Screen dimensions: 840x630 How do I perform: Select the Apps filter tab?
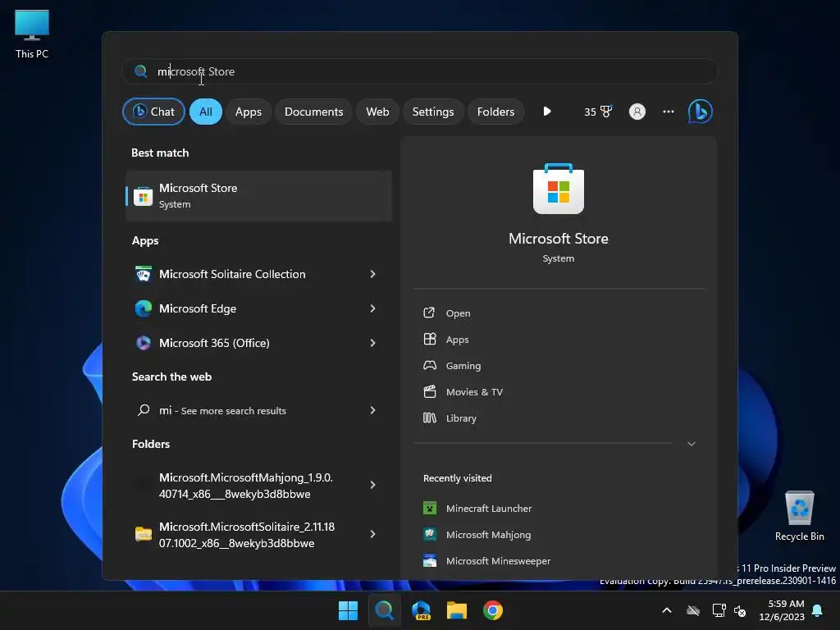click(x=249, y=112)
